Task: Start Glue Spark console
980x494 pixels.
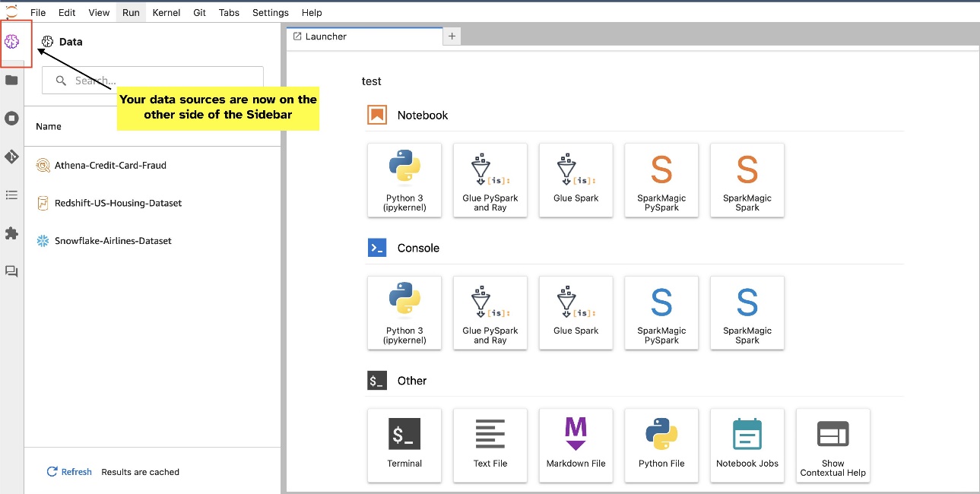Action: pos(576,313)
